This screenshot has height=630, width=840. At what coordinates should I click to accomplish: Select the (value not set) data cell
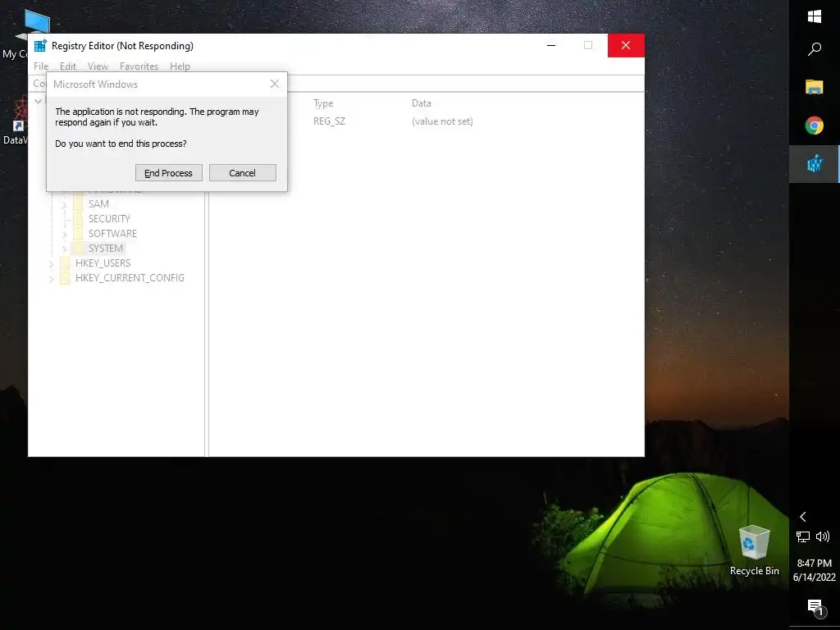[x=442, y=121]
